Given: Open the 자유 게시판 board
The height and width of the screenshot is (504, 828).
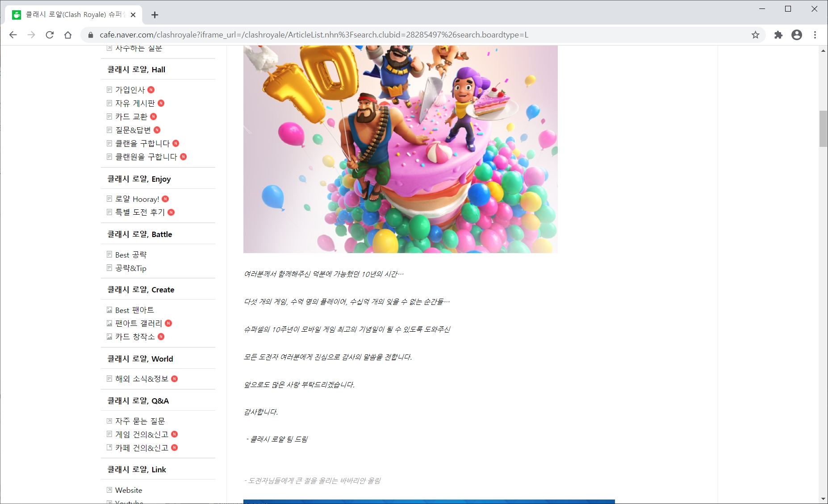Looking at the screenshot, I should (135, 103).
